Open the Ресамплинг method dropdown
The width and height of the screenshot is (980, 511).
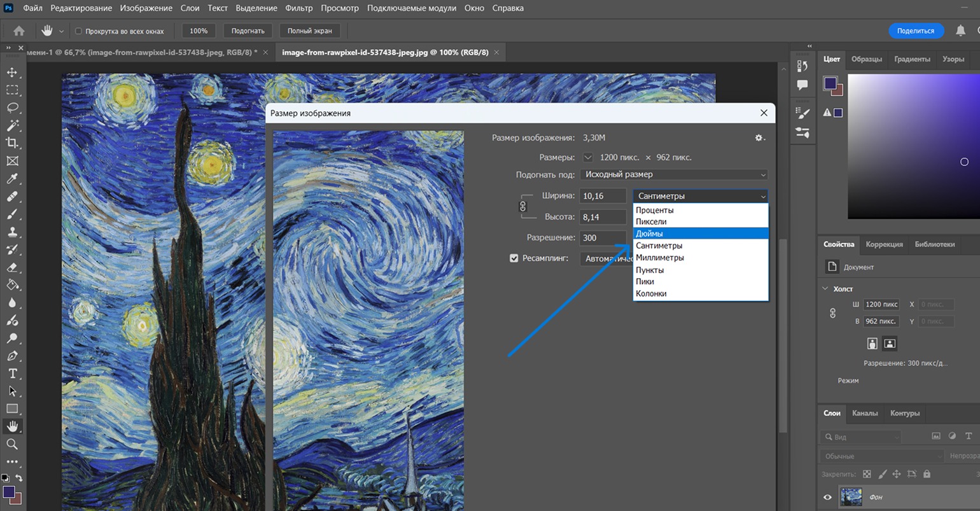tap(606, 258)
